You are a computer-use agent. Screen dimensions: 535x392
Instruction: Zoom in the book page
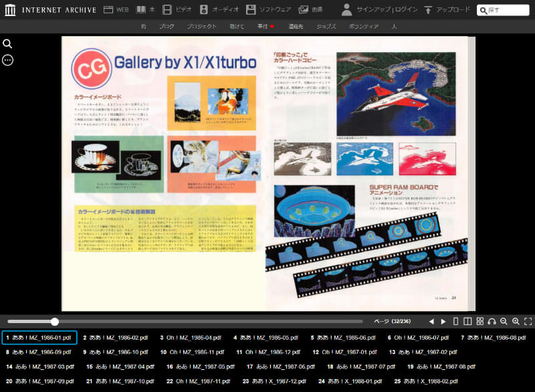click(x=516, y=321)
